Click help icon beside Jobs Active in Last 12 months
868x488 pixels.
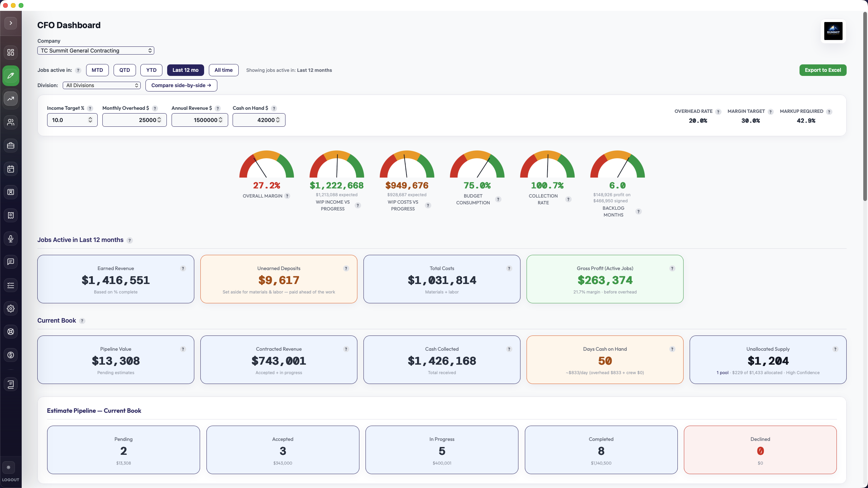(130, 240)
